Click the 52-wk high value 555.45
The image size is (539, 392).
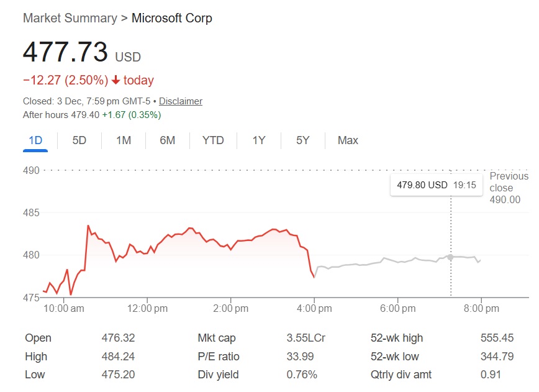coord(496,339)
